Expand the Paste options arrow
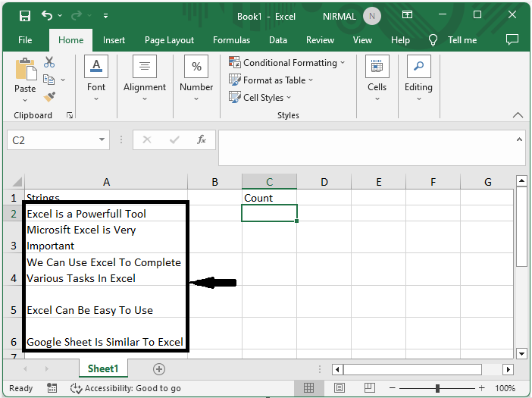The image size is (532, 398). [25, 100]
